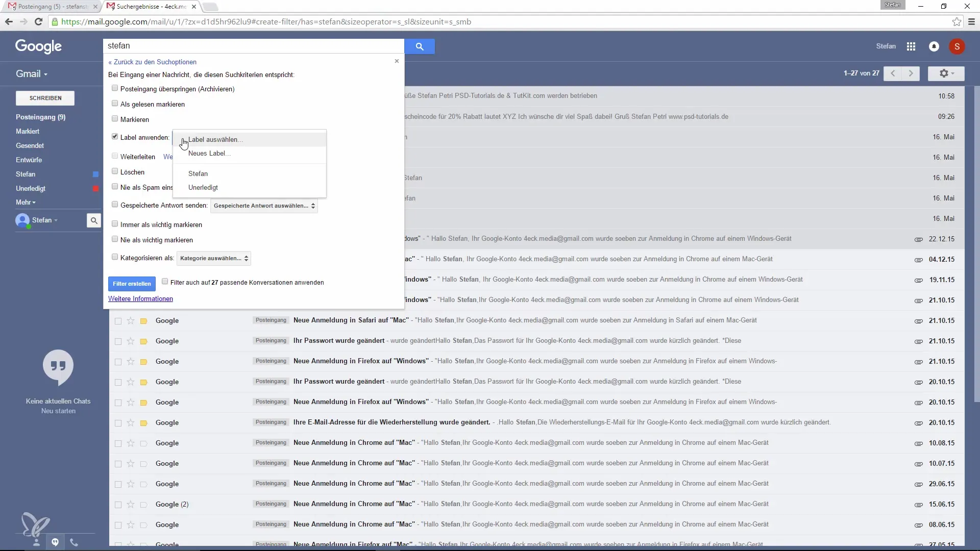Viewport: 980px width, 551px height.
Task: Enable Posteingang überspringen (Archivieren)
Action: [115, 88]
